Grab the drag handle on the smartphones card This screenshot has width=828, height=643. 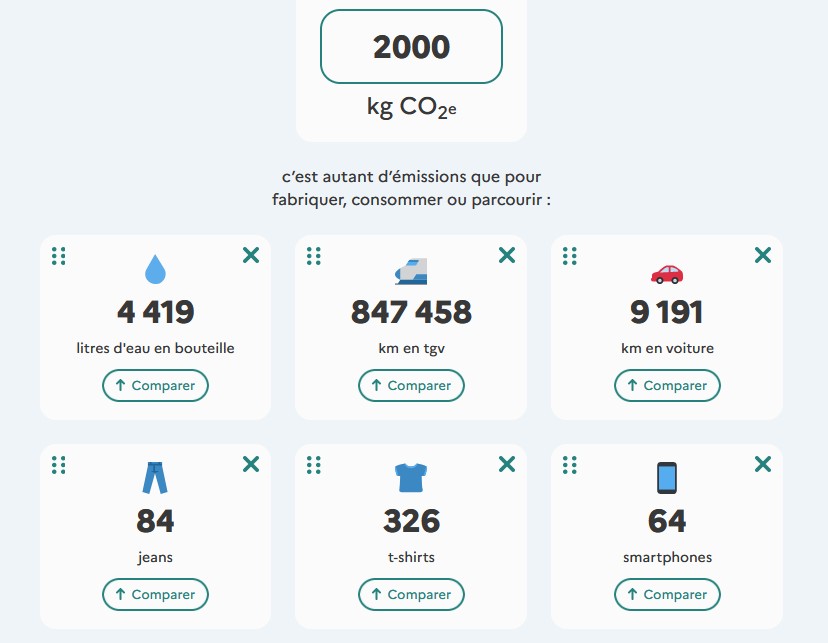(570, 465)
